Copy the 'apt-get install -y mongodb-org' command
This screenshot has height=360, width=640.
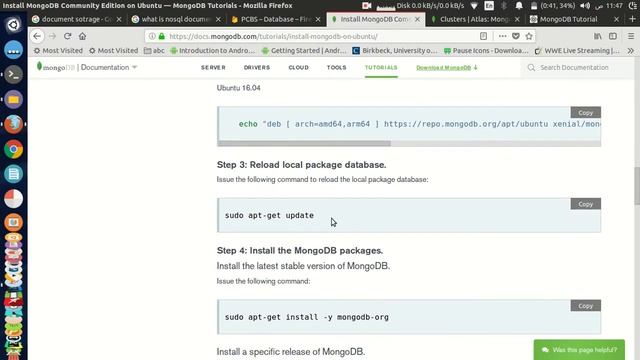click(585, 306)
